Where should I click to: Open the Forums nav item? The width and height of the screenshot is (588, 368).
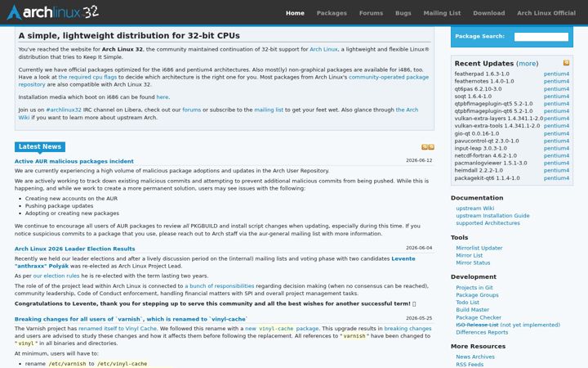[372, 13]
